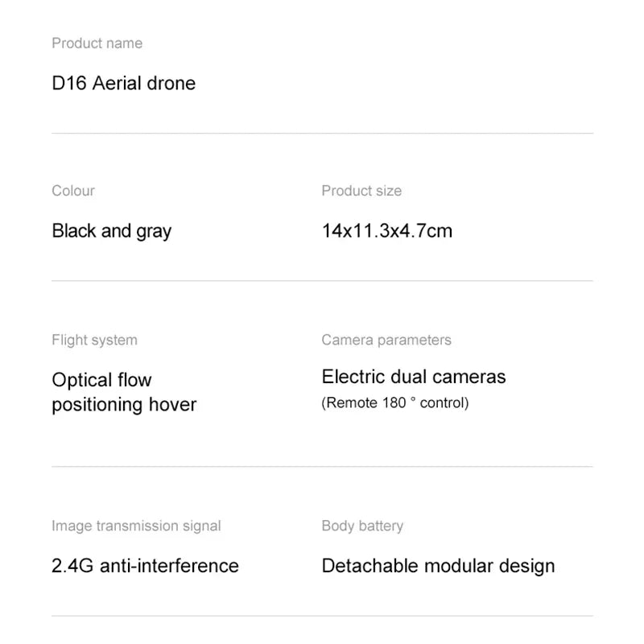Image resolution: width=644 pixels, height=644 pixels.
Task: Click the 'Body battery' label
Action: click(x=362, y=526)
